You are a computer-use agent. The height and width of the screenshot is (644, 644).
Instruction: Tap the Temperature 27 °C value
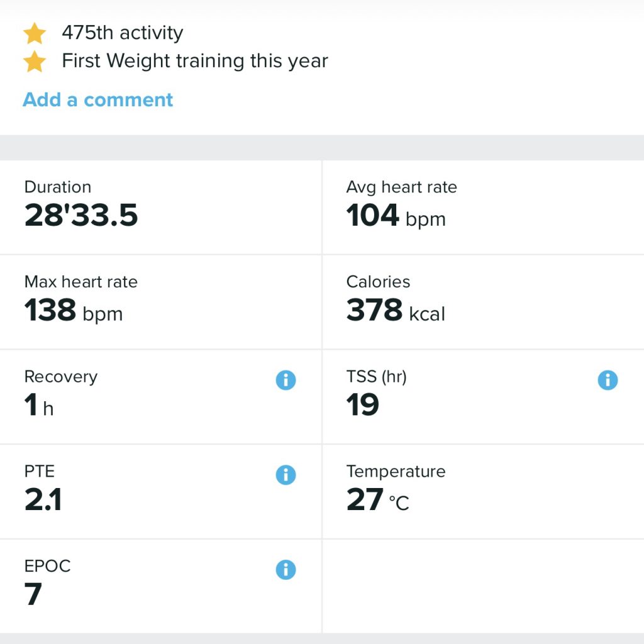coord(377,501)
